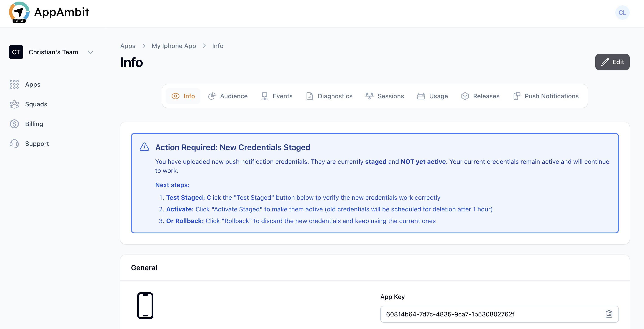The height and width of the screenshot is (329, 644).
Task: Select the Sessions tab
Action: click(384, 96)
